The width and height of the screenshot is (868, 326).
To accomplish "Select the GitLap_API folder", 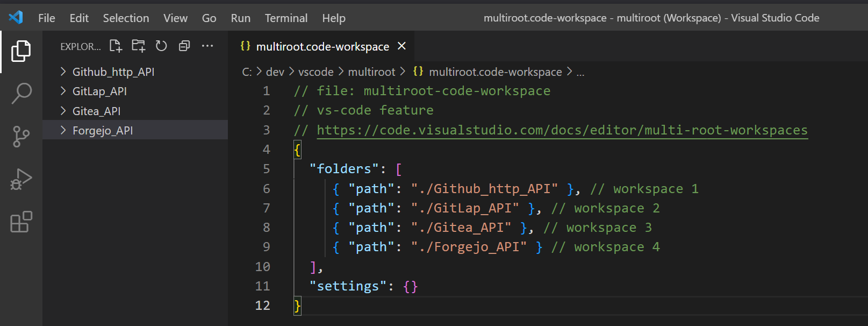I will (135, 91).
